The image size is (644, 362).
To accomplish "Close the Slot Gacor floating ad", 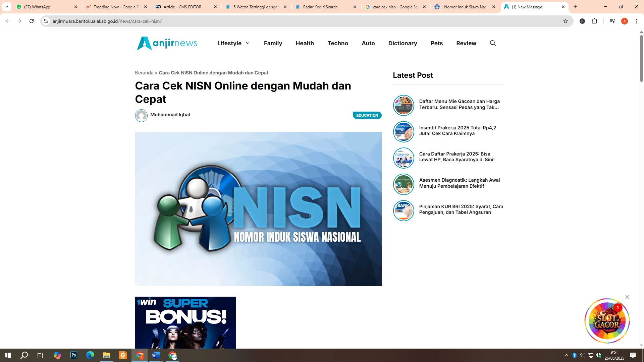I will tap(627, 297).
